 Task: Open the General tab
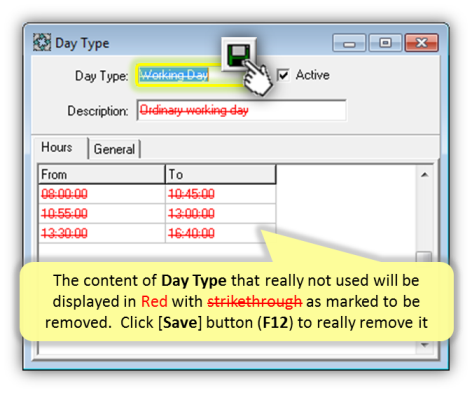coord(114,149)
